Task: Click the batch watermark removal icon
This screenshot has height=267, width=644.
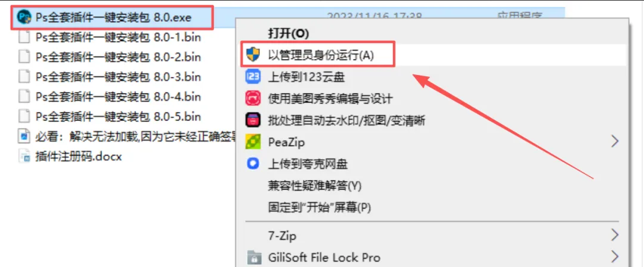Action: (253, 120)
